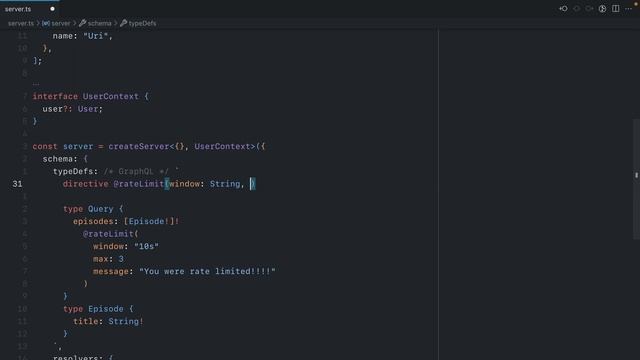Screen dimensions: 640x360
Task: Click the wrench icon before schema breadcrumb
Action: tap(82, 23)
